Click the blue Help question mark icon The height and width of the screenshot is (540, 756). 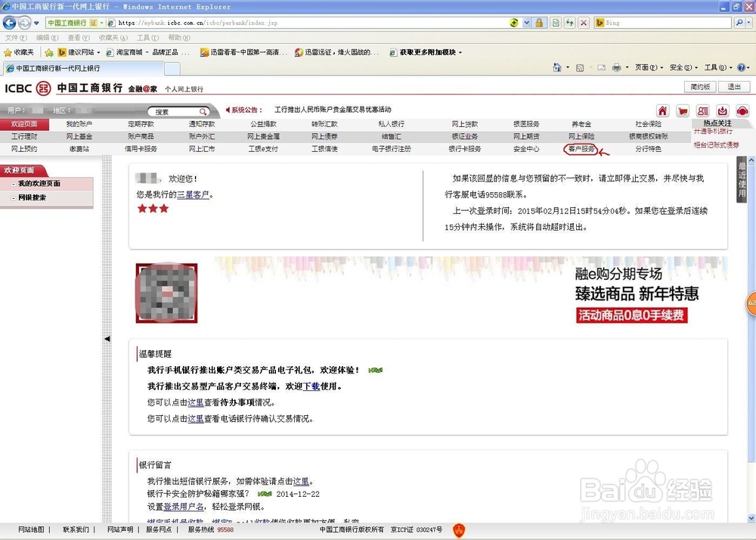coord(742,67)
